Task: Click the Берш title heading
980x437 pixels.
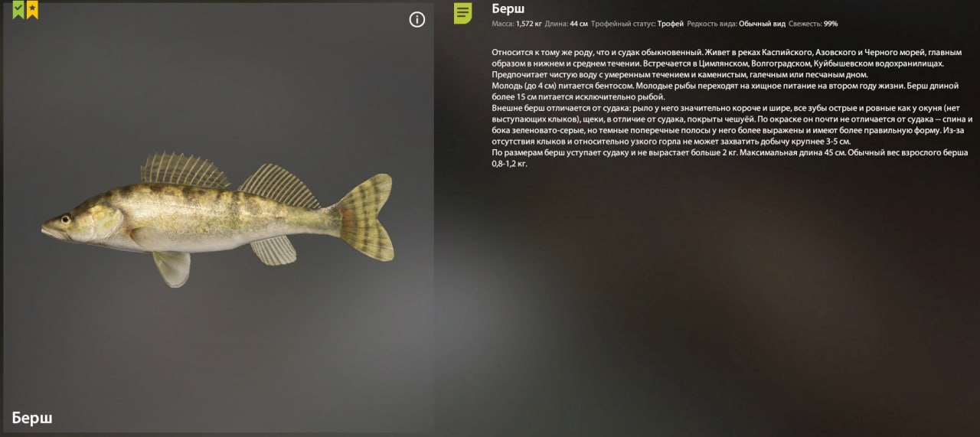Action: coord(508,9)
